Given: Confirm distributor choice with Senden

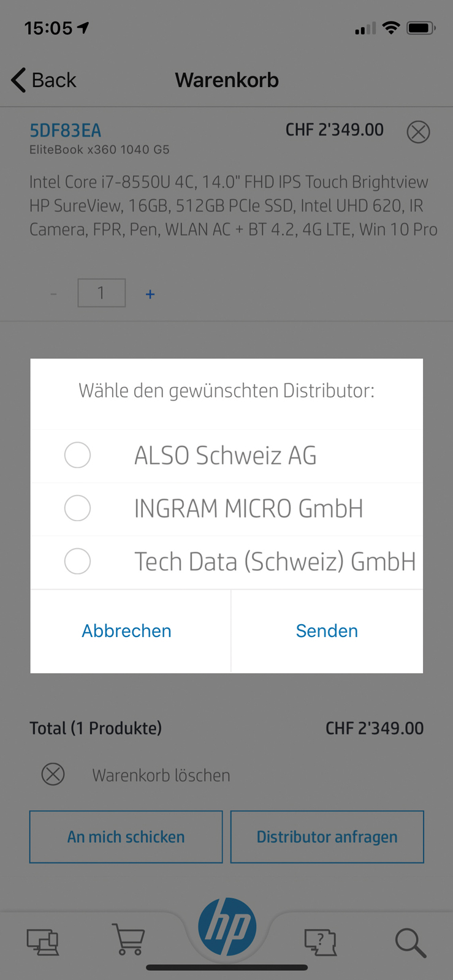Looking at the screenshot, I should tap(327, 631).
